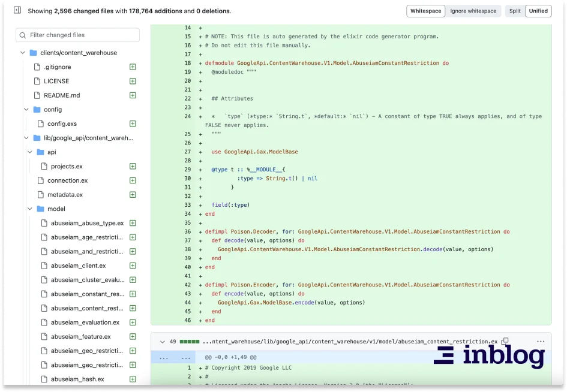Toggle the file tree sidebar icon

click(17, 11)
